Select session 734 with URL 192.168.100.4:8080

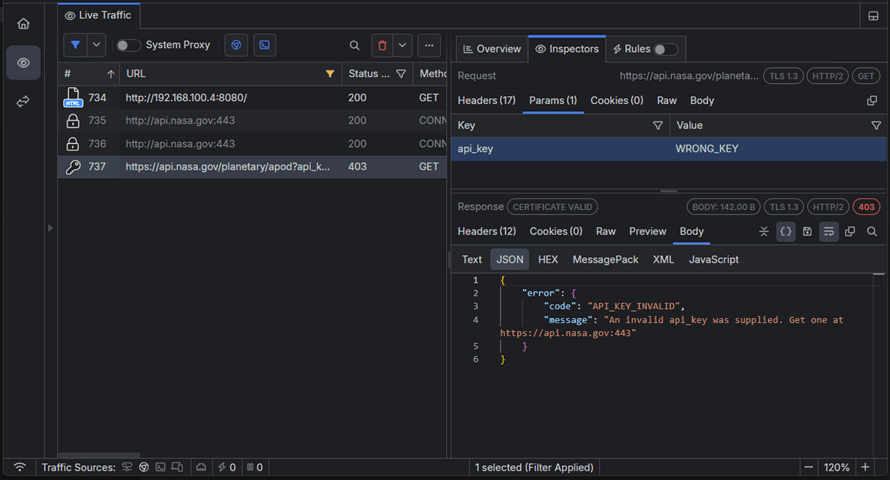tap(252, 98)
